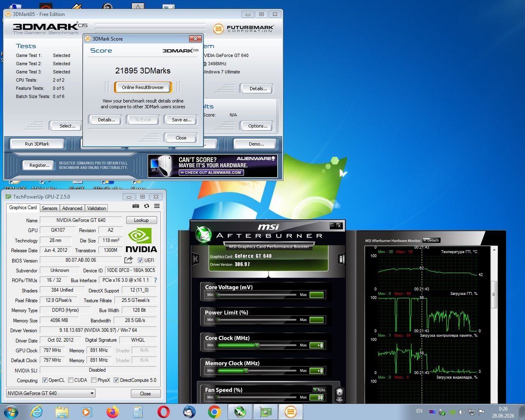Viewport: 525px width, 420px height.
Task: Switch to the Advanced tab in GPU-Z
Action: pyautogui.click(x=72, y=208)
